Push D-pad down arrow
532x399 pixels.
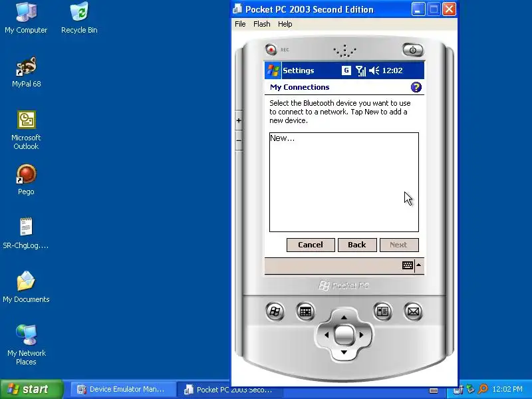pyautogui.click(x=344, y=352)
